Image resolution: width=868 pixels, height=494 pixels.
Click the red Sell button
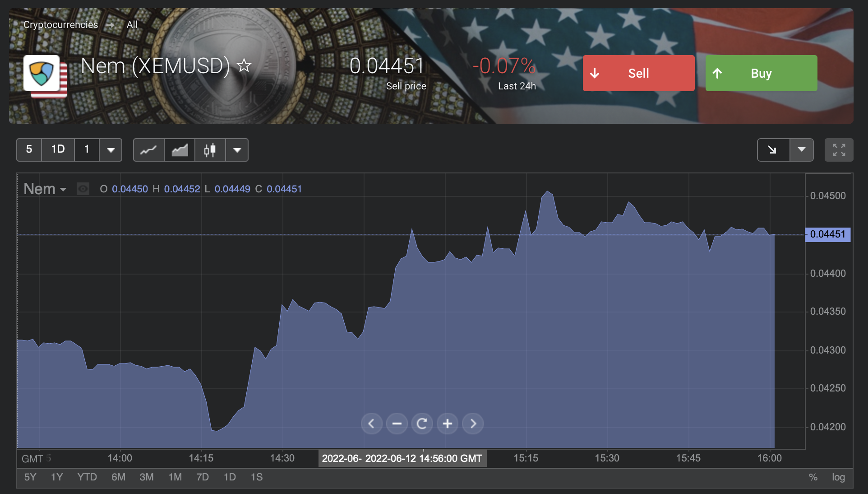click(638, 73)
